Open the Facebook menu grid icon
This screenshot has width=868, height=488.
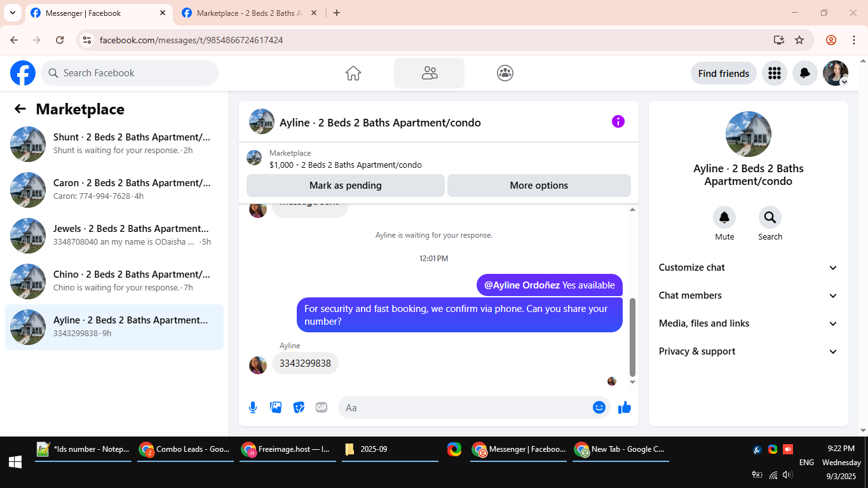[x=774, y=73]
